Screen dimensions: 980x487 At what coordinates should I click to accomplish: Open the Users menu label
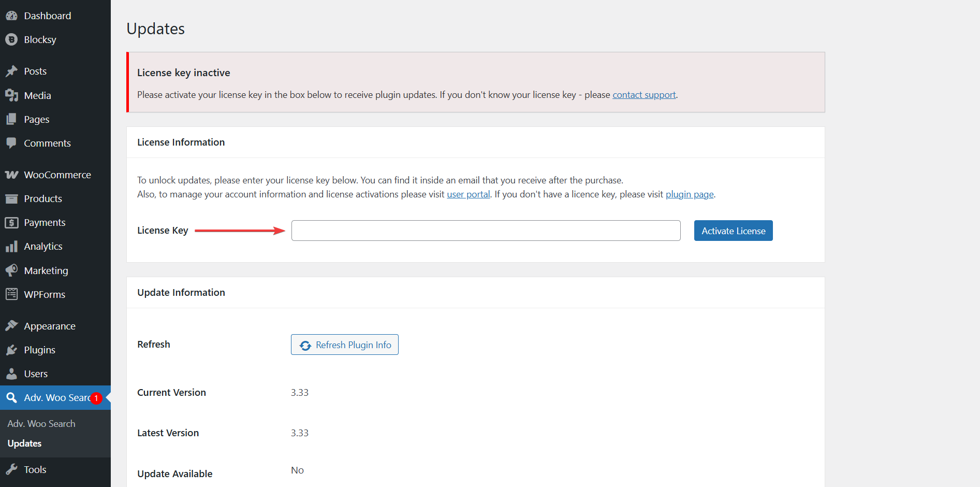click(x=36, y=374)
